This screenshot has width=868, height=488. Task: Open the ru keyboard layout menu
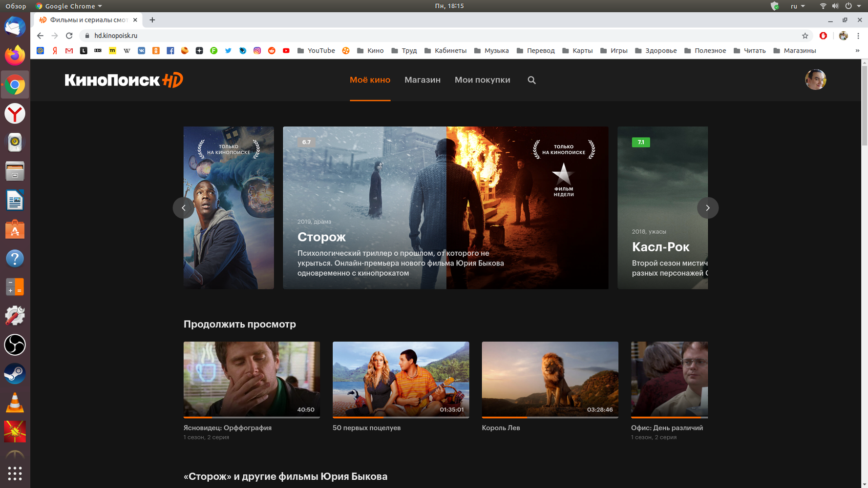(x=798, y=6)
